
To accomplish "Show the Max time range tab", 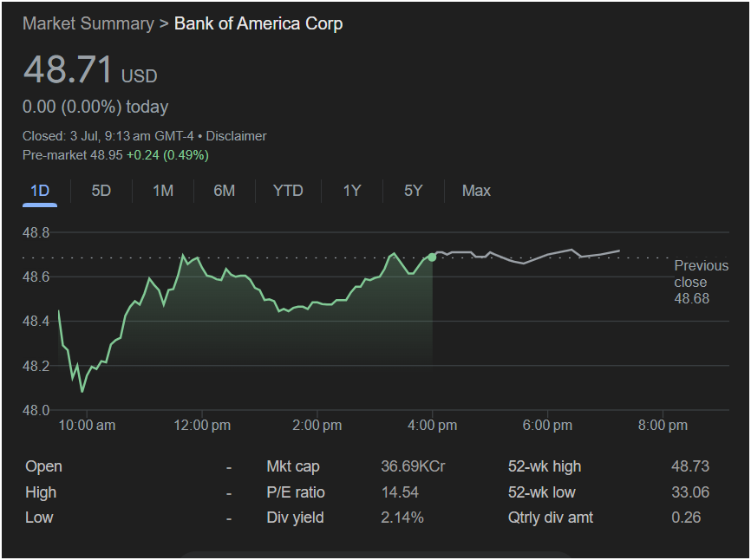I will pyautogui.click(x=476, y=191).
